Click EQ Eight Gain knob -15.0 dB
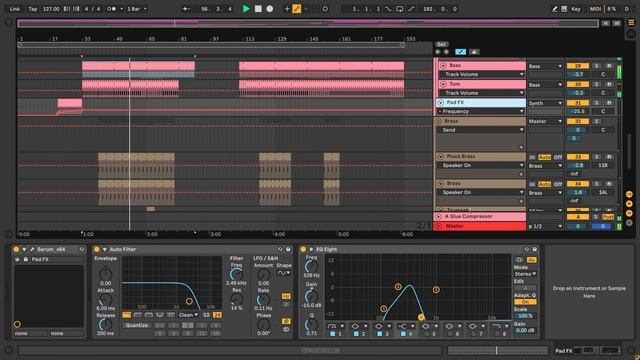 [x=311, y=296]
